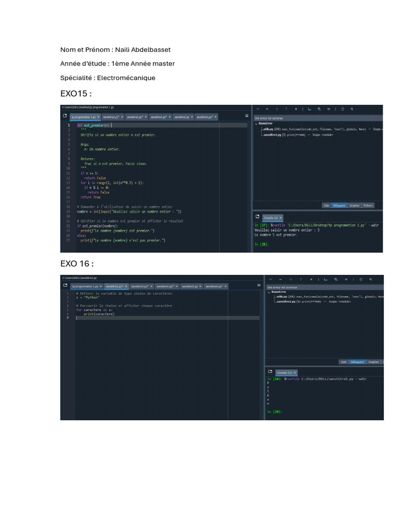Click Stop debugging square icon in EXO15 debugger

(x=296, y=109)
